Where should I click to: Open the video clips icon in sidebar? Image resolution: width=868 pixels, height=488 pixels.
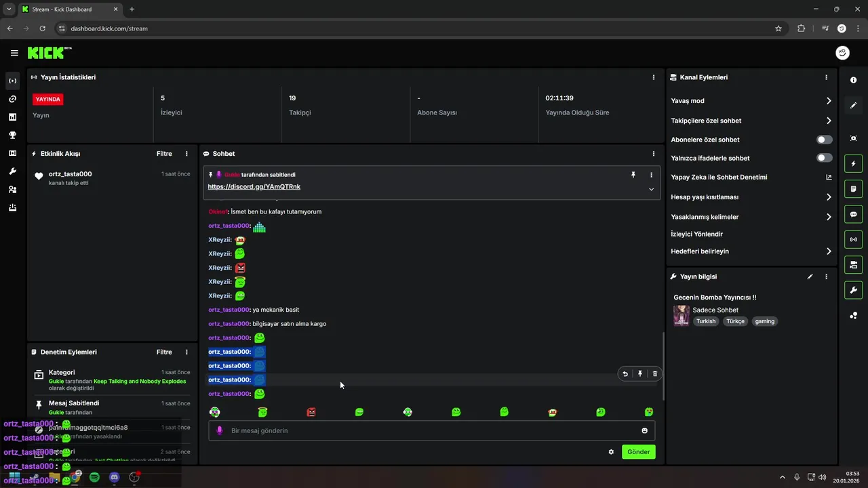click(12, 153)
